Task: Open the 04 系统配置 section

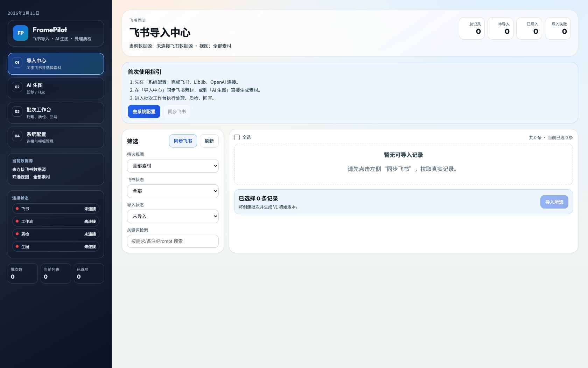Action: [x=55, y=137]
